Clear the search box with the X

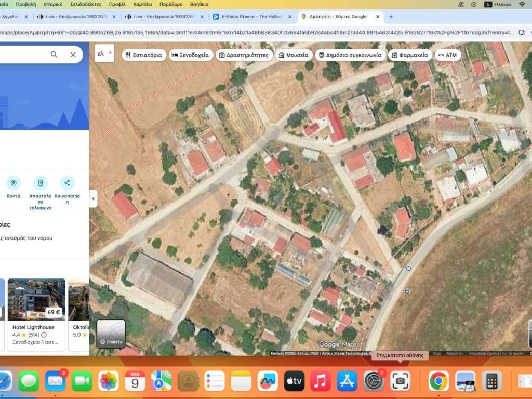coord(73,55)
